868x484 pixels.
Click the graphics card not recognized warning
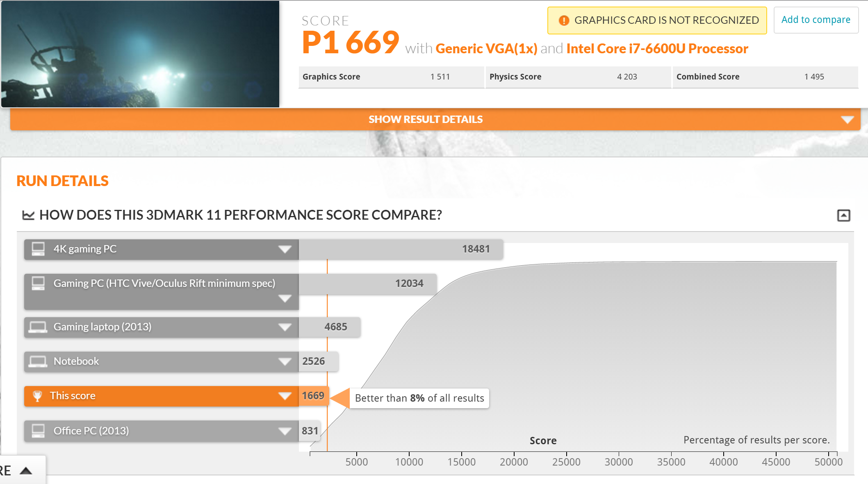click(x=657, y=20)
